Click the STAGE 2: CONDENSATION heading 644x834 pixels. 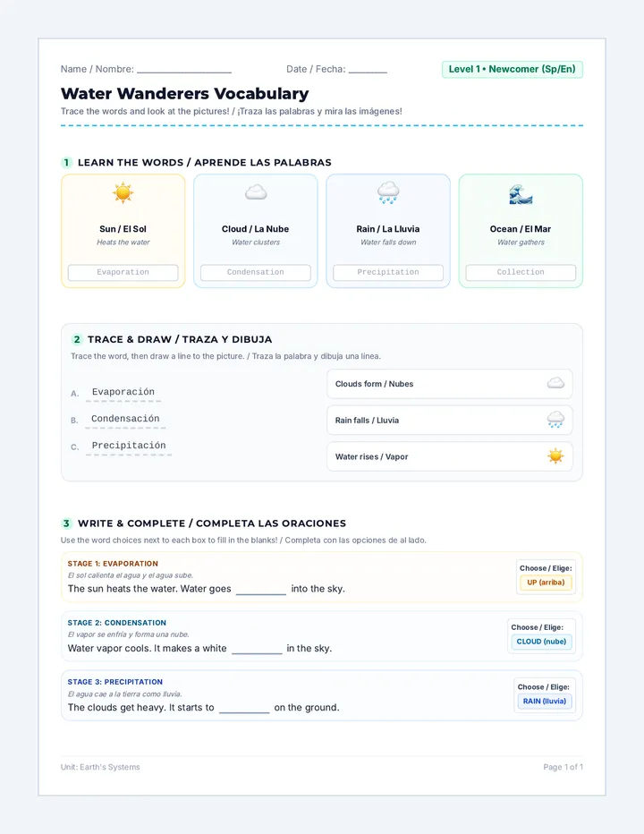[x=117, y=622]
